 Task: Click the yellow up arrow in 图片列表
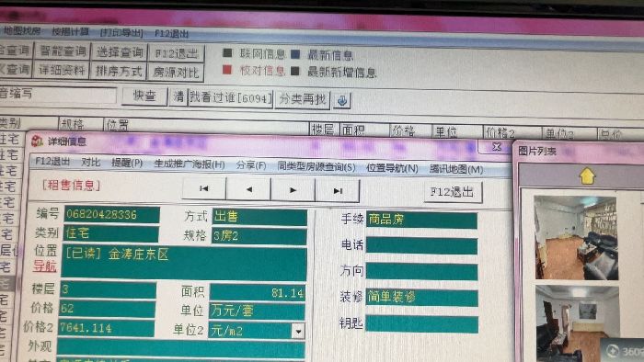(587, 176)
